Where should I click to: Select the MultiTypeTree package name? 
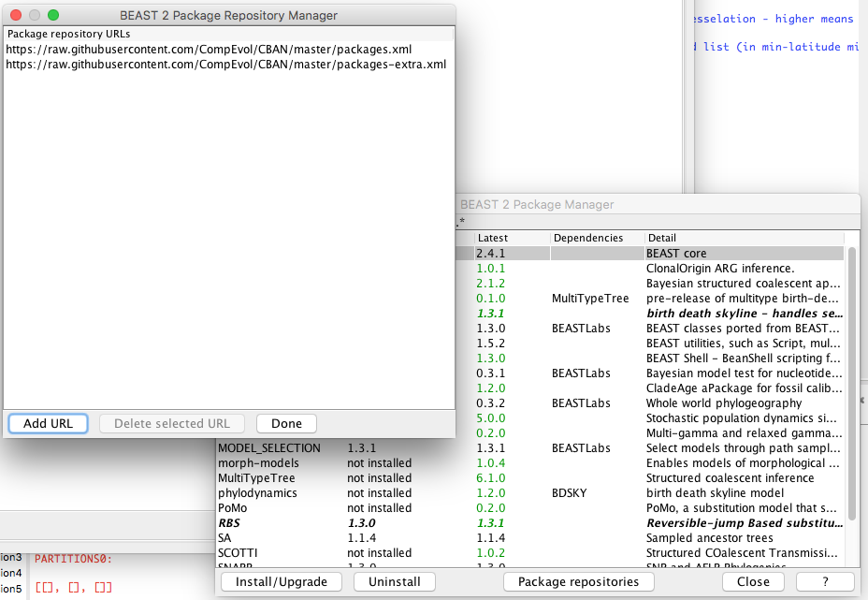tap(256, 477)
